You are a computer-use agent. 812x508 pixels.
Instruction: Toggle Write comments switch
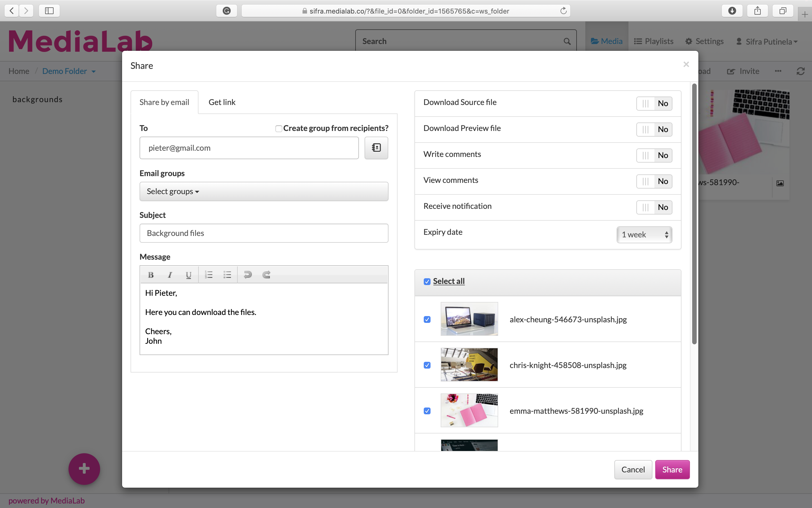click(x=654, y=155)
